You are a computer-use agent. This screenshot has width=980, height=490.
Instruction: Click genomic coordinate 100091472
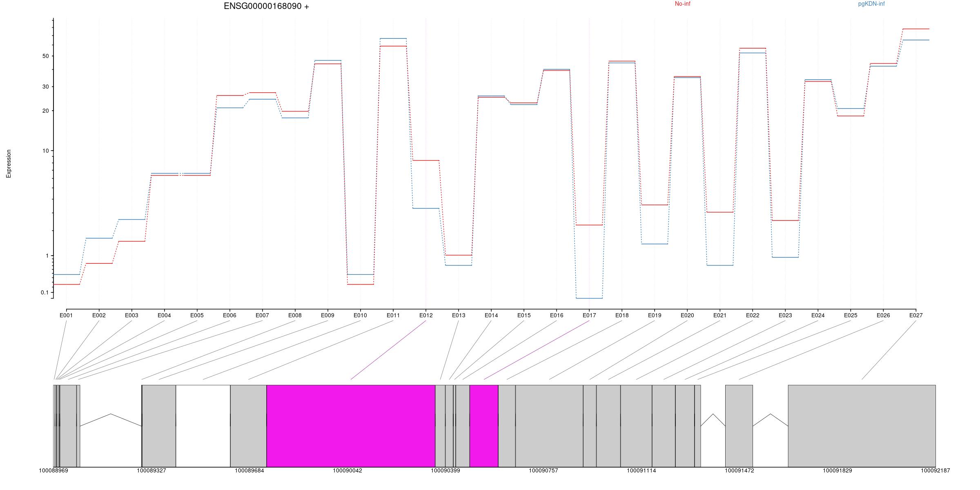(x=739, y=470)
